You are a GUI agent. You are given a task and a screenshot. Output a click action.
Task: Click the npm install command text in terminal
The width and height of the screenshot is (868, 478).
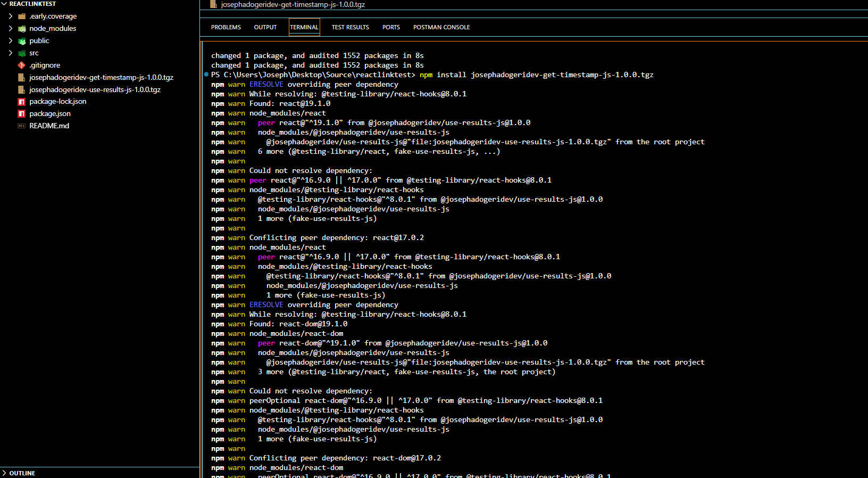coord(537,75)
